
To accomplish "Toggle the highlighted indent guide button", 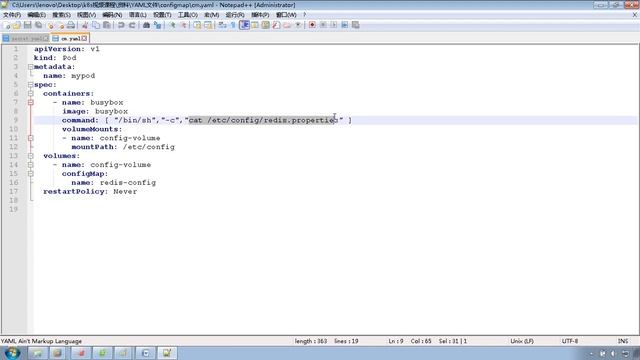I will tap(244, 25).
